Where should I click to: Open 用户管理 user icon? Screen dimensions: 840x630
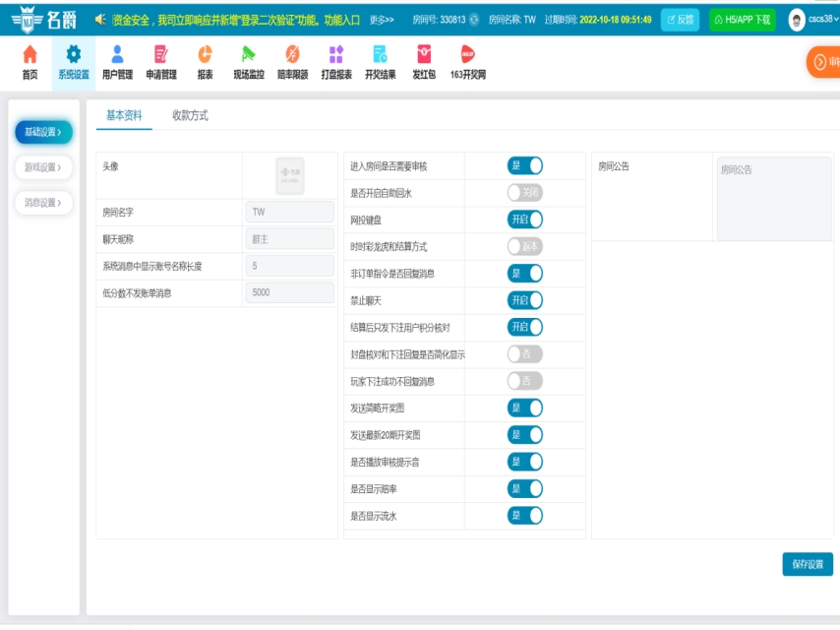click(117, 54)
